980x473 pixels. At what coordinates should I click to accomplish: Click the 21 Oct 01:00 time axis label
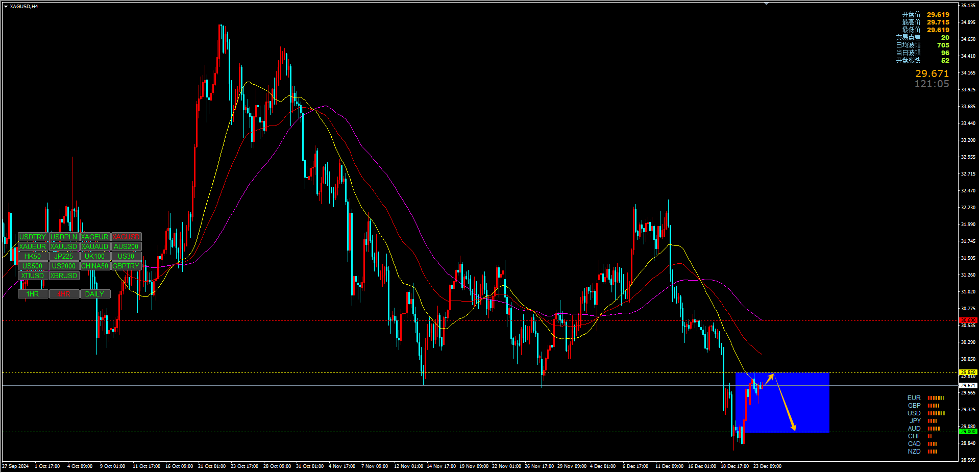[212, 466]
